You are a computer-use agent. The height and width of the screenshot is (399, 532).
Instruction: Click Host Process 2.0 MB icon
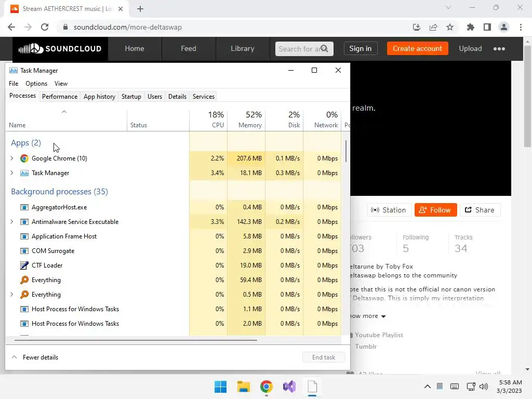(x=24, y=324)
